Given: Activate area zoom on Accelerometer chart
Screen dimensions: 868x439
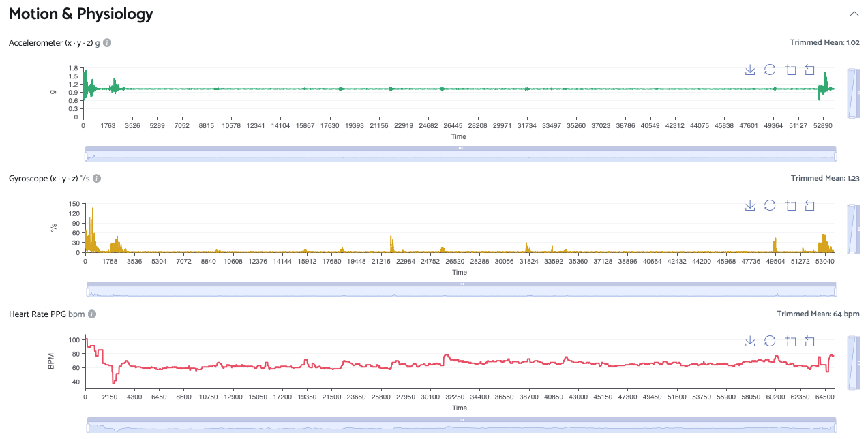Looking at the screenshot, I should 790,70.
